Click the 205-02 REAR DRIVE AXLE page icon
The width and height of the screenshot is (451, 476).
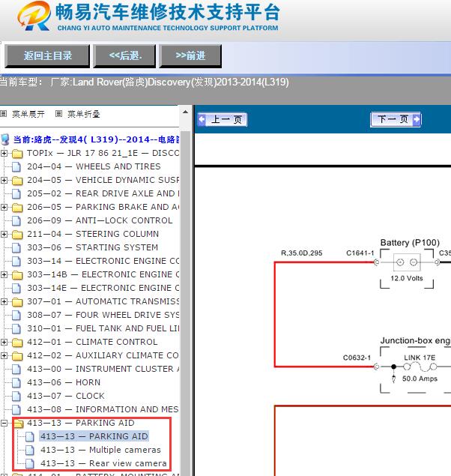[16, 193]
